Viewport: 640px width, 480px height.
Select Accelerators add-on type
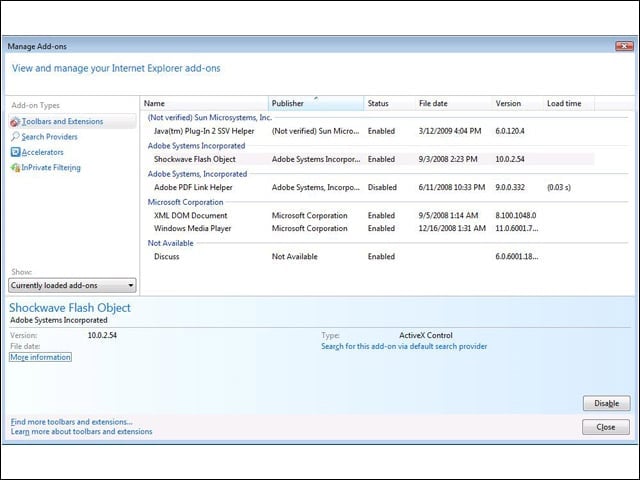(x=42, y=152)
